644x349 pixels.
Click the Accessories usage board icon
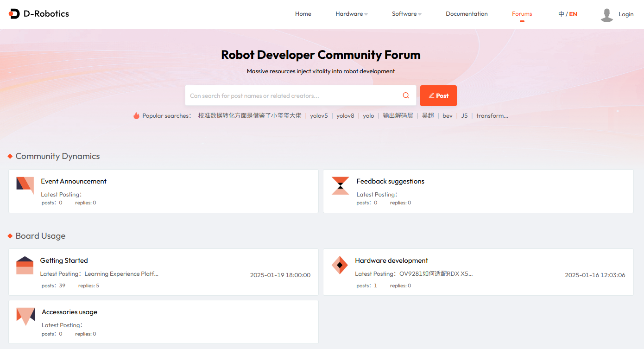(x=25, y=317)
